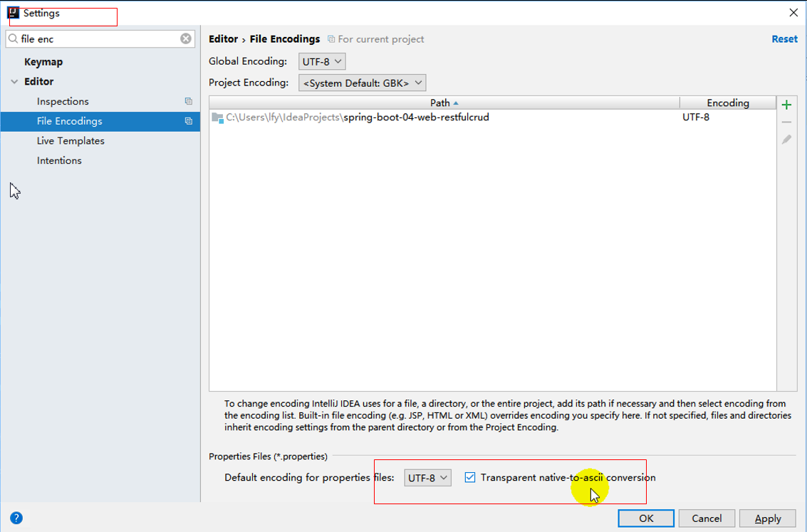Collapse the Editor tree node

(14, 82)
